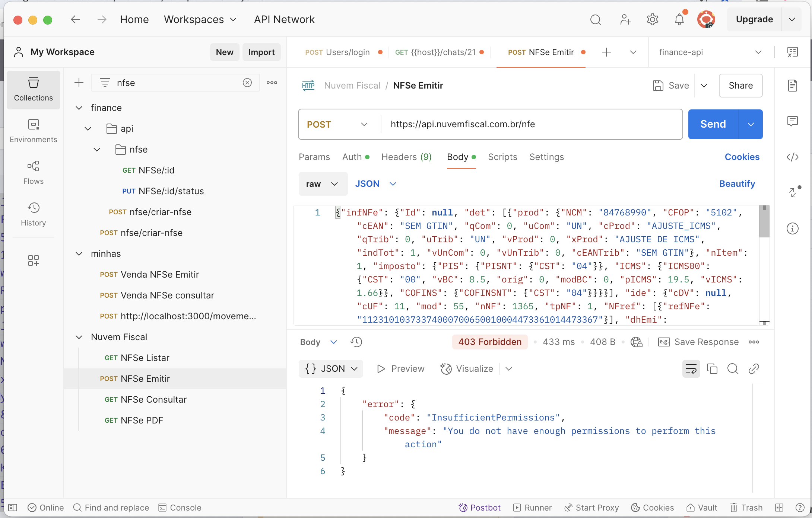The image size is (812, 518).
Task: Open the Auth tab
Action: click(356, 157)
